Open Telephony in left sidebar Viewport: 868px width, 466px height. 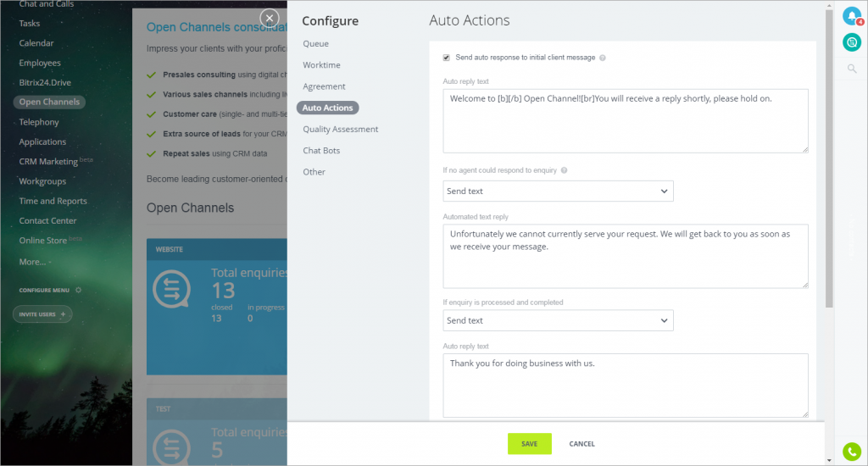click(x=39, y=122)
